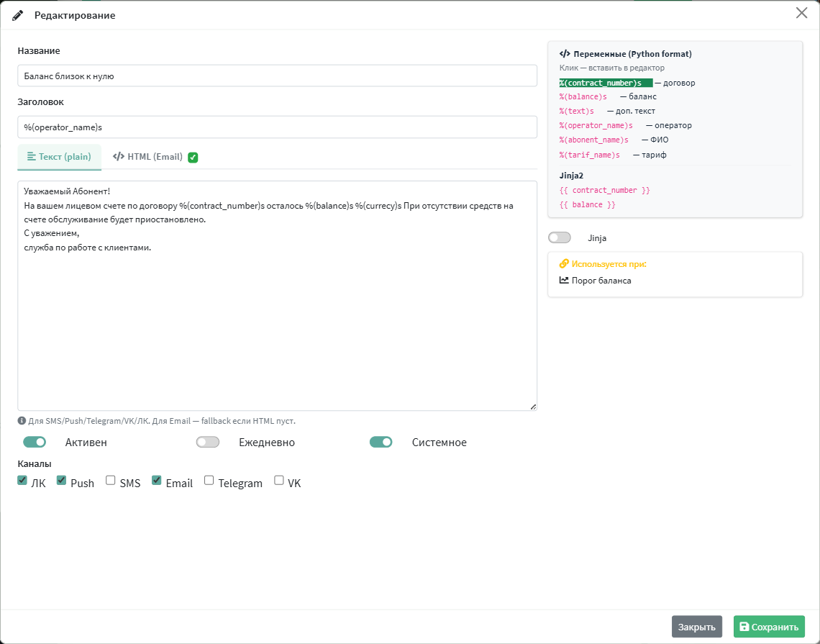Insert %(balance)s variable

583,97
